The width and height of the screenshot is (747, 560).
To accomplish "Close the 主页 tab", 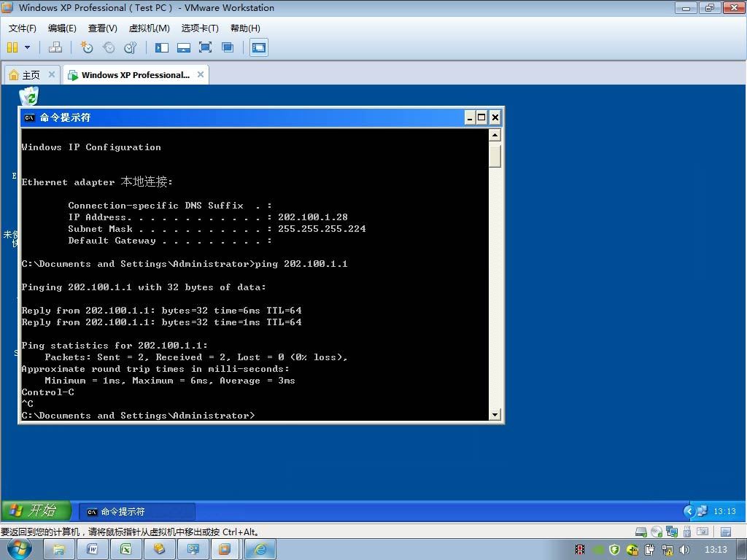I will pyautogui.click(x=52, y=74).
